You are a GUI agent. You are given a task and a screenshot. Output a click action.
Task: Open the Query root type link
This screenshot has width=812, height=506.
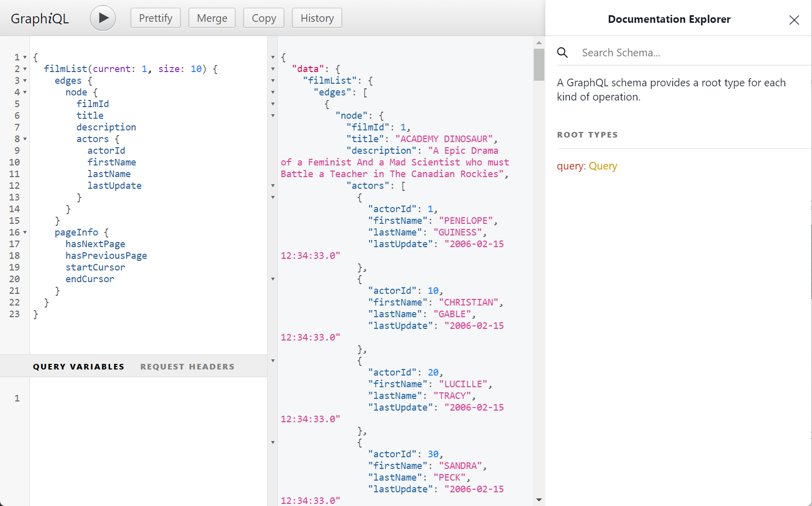pos(603,166)
